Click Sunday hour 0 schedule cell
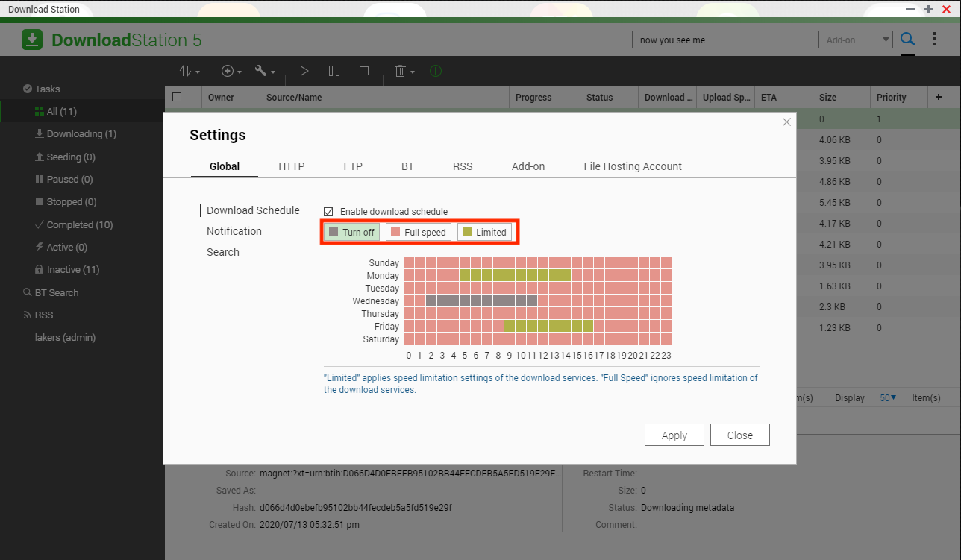The height and width of the screenshot is (560, 961). [409, 262]
